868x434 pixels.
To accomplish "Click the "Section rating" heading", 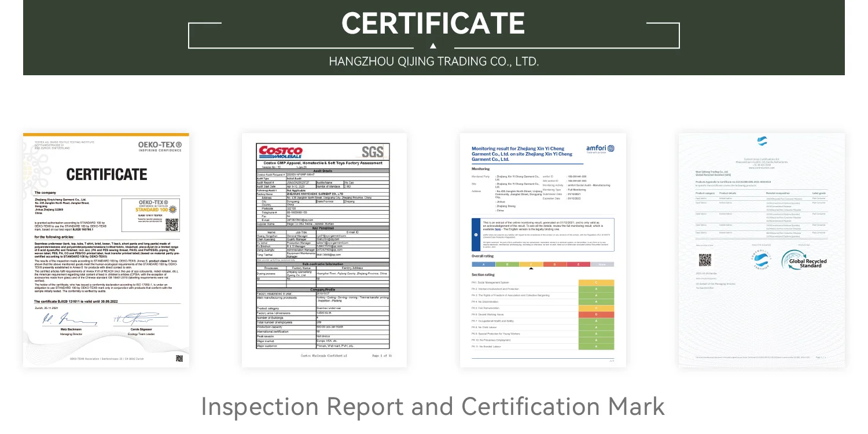I will (483, 274).
